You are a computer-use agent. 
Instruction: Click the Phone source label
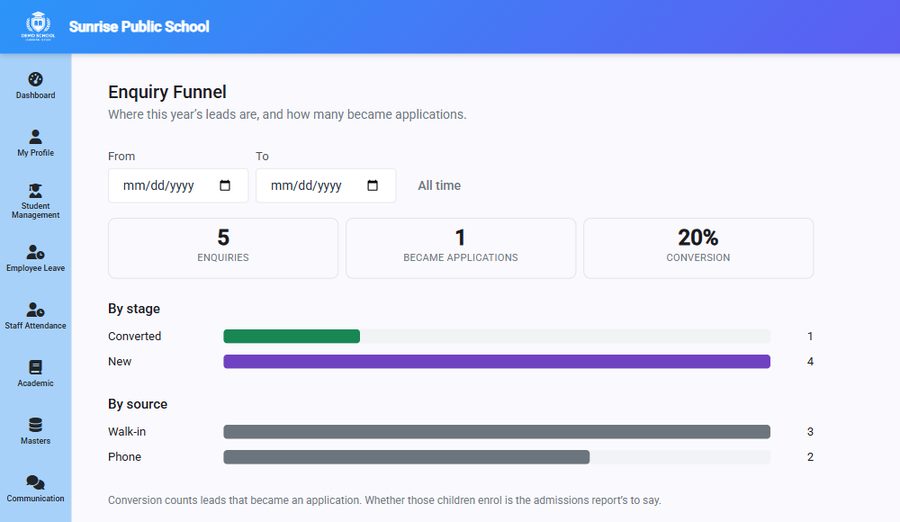(125, 457)
